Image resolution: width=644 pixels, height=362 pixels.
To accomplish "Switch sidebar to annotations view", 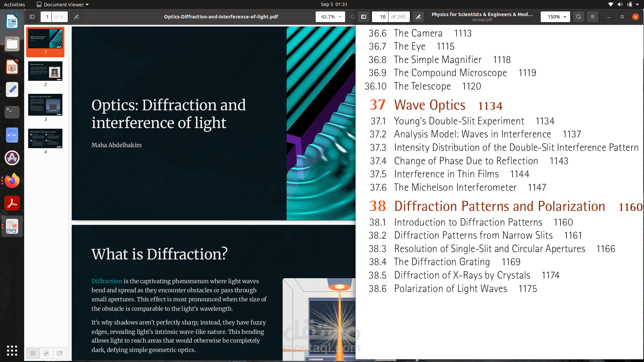I will (46, 353).
